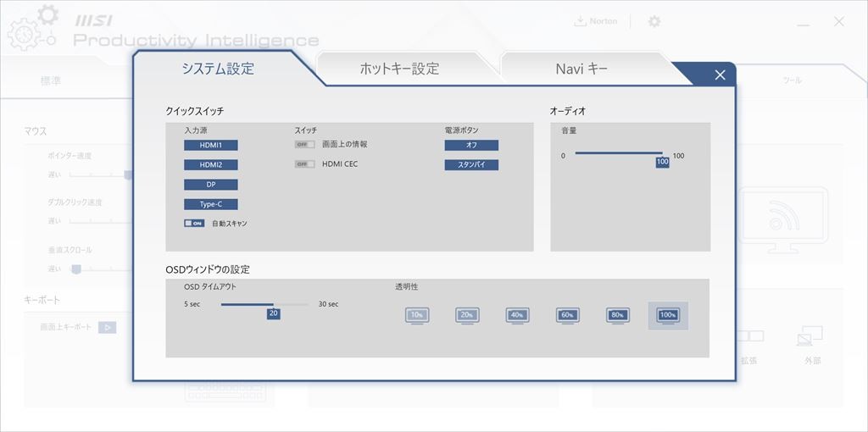Select HDMI2 input source

(211, 165)
